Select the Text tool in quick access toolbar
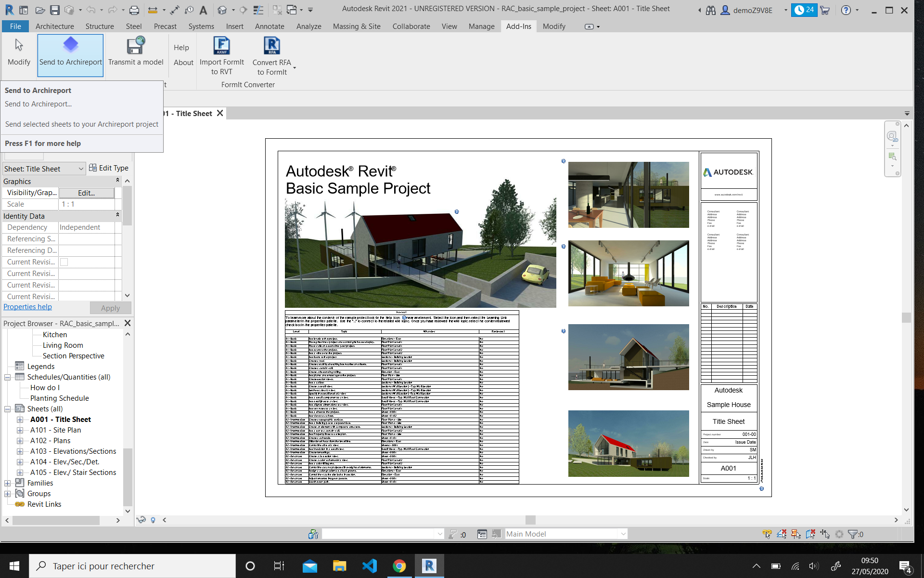 point(204,10)
